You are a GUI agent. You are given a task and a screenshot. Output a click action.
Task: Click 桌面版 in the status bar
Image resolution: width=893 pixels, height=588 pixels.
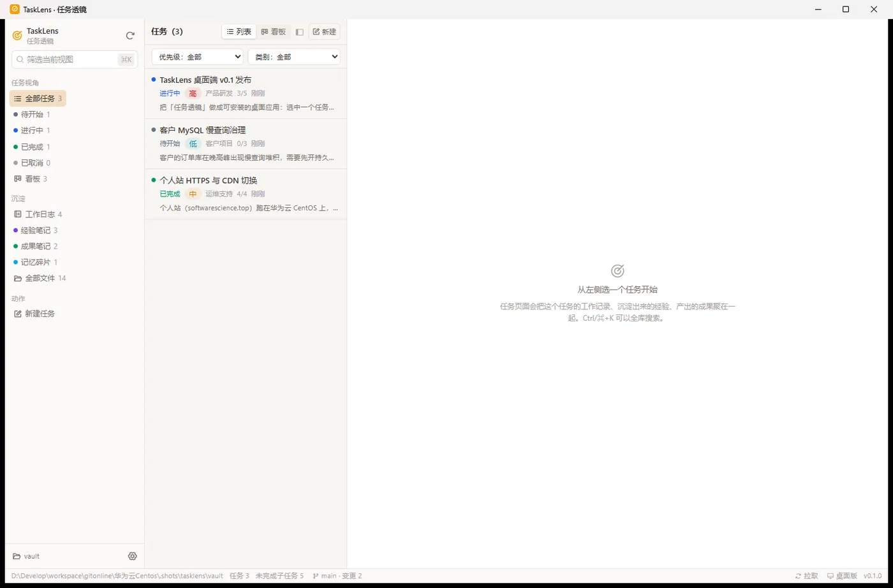pos(842,576)
